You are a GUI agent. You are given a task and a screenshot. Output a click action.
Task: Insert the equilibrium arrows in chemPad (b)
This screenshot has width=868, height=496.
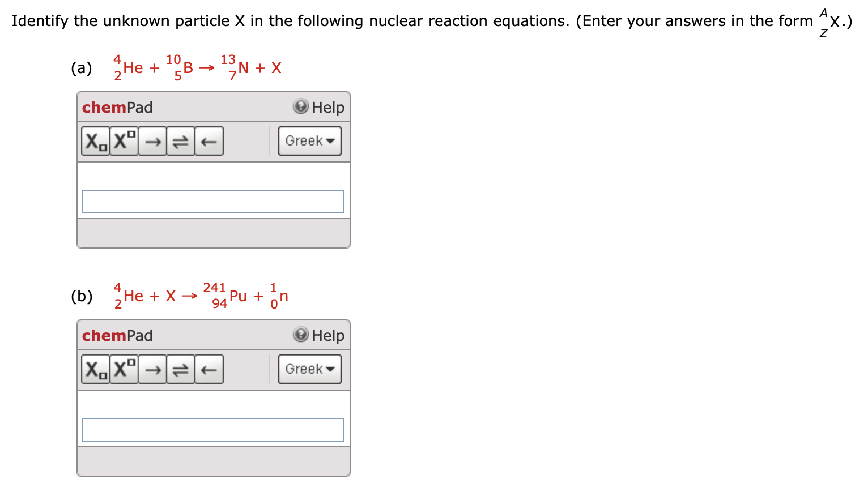[180, 369]
